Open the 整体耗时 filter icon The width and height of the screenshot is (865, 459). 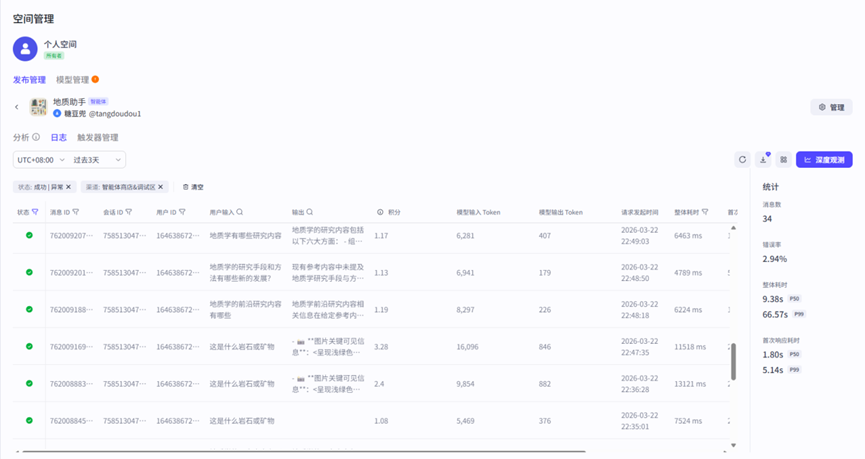(705, 212)
